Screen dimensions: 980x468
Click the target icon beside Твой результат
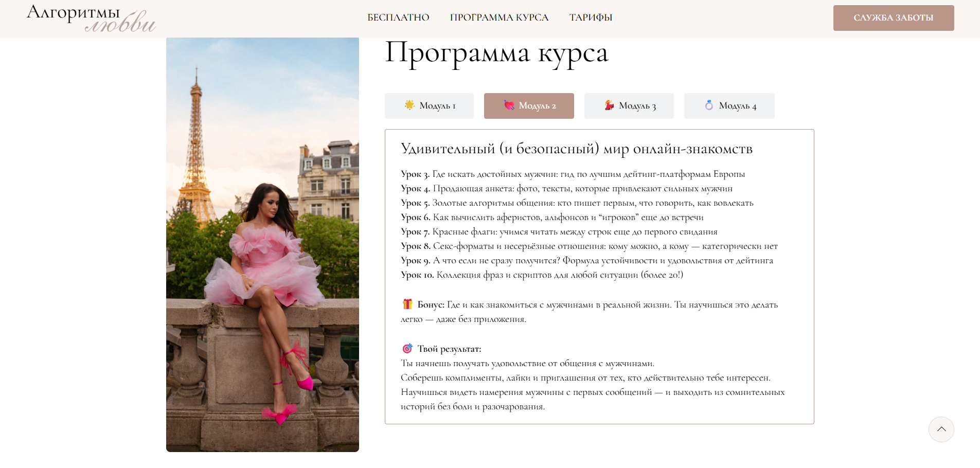(x=407, y=348)
